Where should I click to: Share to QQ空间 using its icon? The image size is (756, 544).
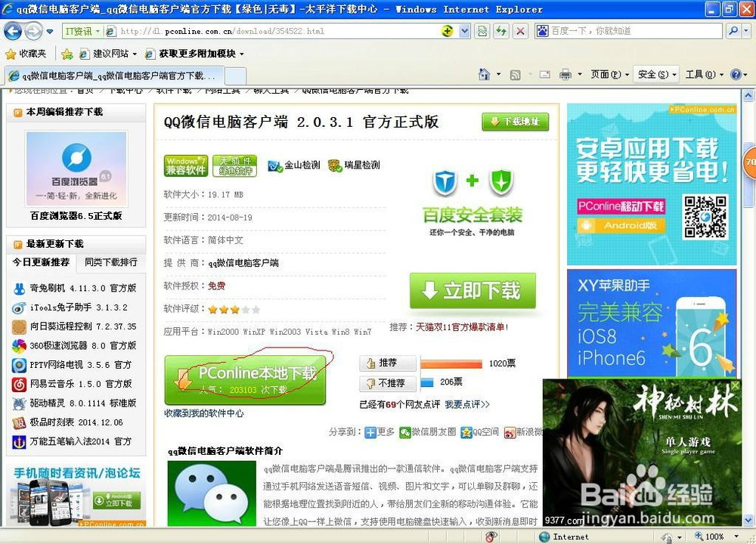[465, 431]
